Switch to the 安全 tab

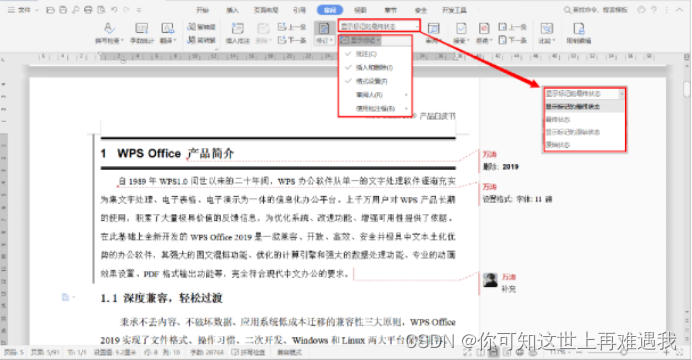(421, 10)
